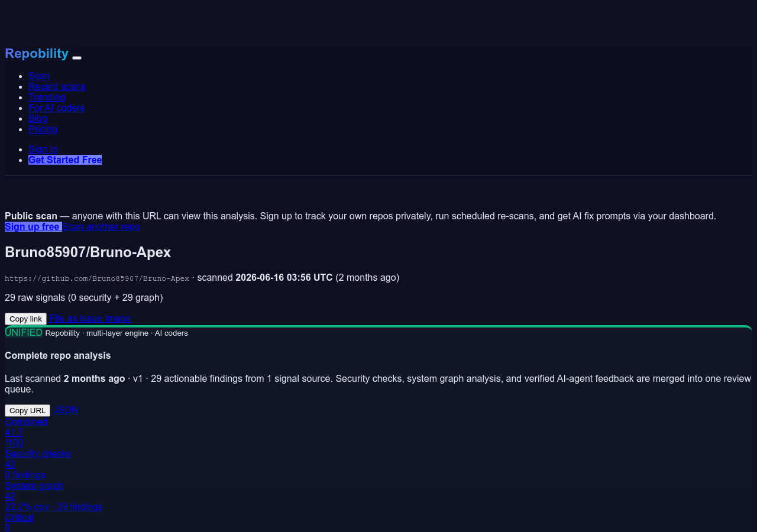Click the Sign up free link
The height and width of the screenshot is (532, 757).
point(33,226)
